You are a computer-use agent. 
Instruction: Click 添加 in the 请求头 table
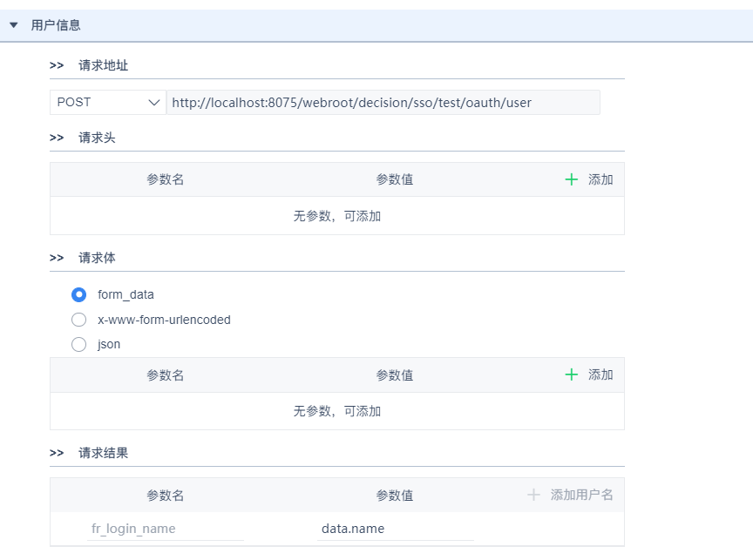(600, 179)
